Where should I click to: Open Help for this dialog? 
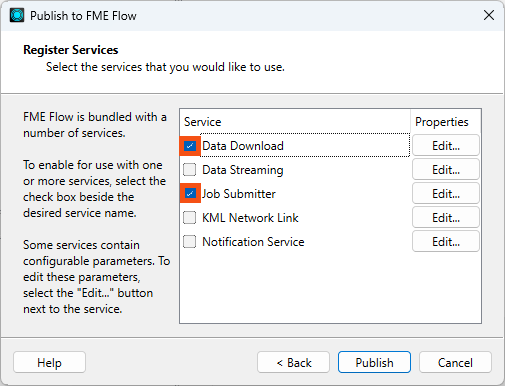pyautogui.click(x=49, y=362)
